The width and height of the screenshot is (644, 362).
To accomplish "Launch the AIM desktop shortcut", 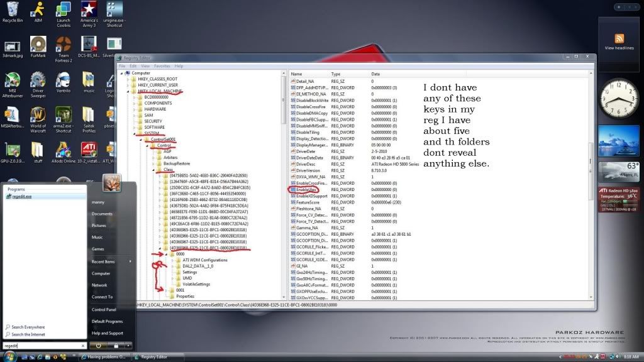I will [38, 12].
